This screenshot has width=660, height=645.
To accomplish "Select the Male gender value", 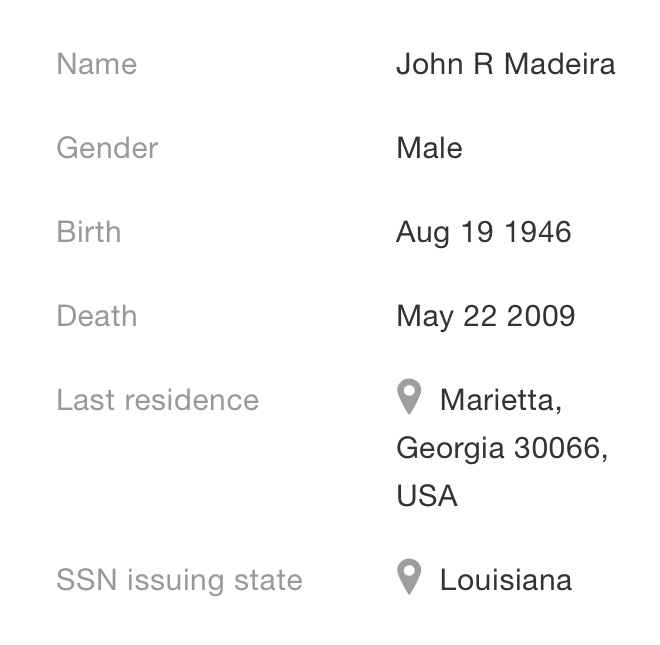I will coord(429,148).
